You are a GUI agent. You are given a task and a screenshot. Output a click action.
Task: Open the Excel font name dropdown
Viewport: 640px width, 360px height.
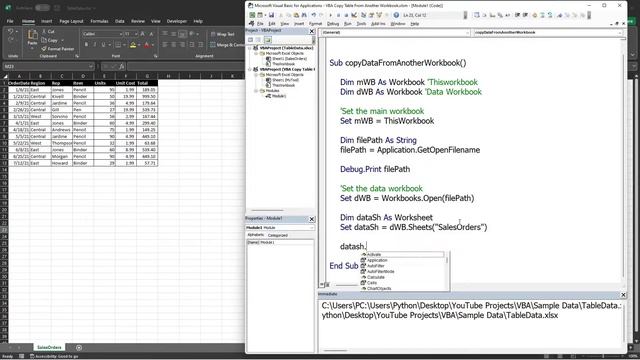click(121, 34)
